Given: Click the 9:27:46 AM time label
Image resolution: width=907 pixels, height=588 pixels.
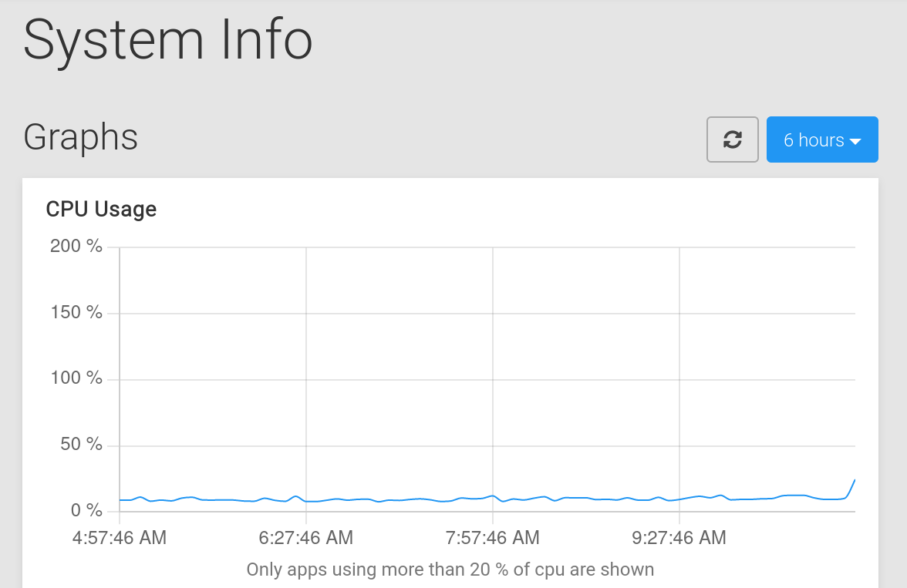Looking at the screenshot, I should coord(679,537).
